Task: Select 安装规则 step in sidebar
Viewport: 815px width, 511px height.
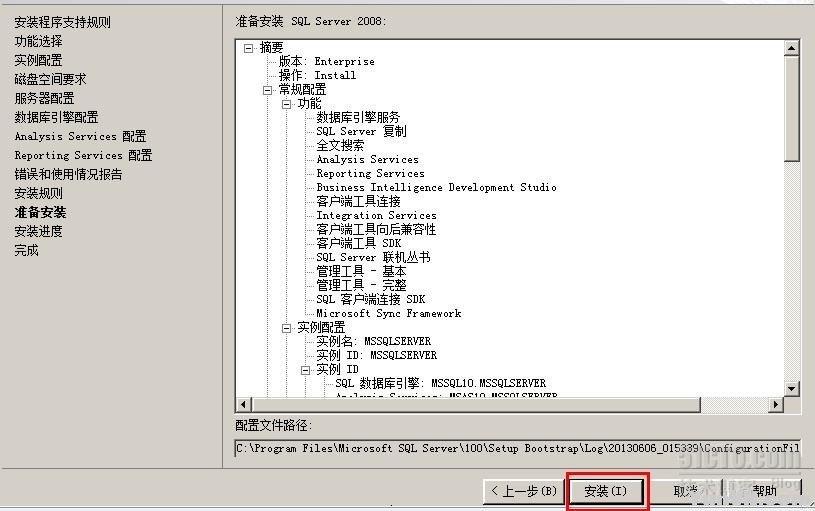Action: tap(38, 193)
